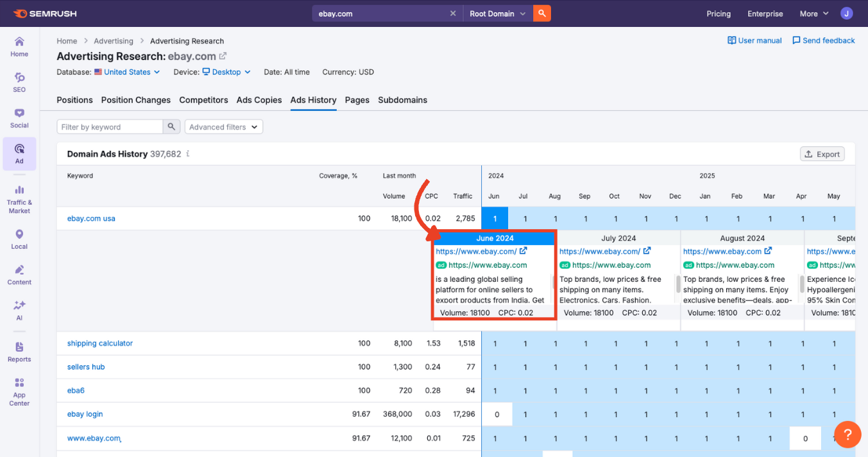Open the orange help question-mark button
868x457 pixels.
point(847,435)
